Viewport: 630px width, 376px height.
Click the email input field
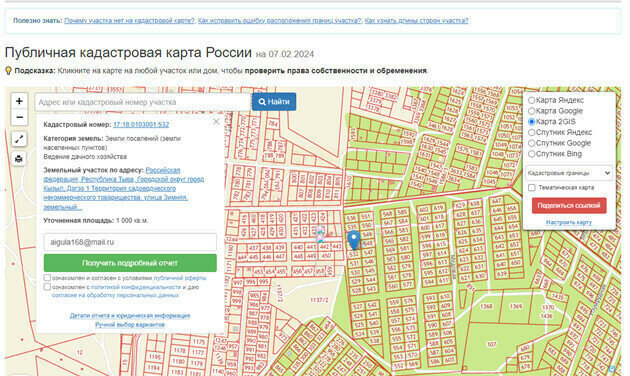130,242
